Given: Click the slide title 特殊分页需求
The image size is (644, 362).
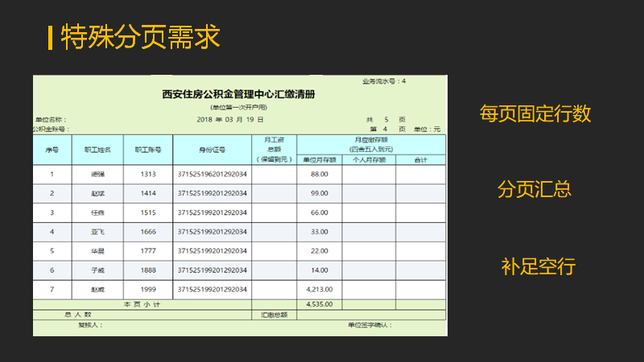Looking at the screenshot, I should point(140,37).
